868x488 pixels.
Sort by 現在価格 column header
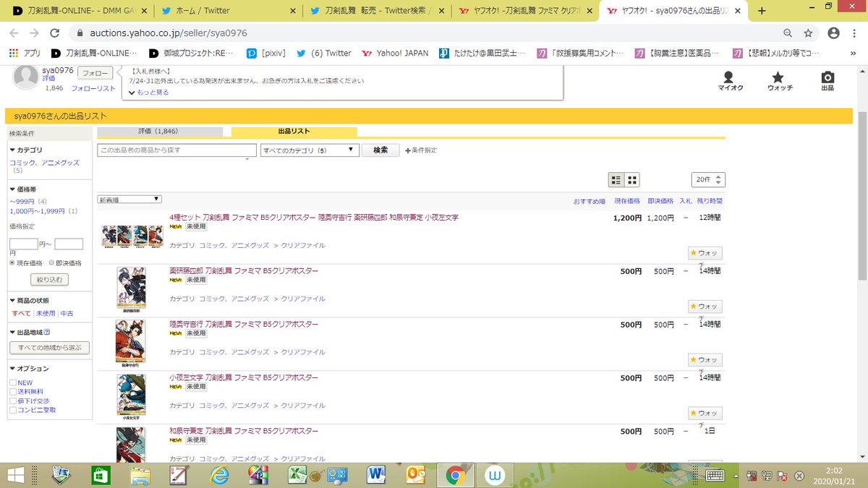point(627,201)
